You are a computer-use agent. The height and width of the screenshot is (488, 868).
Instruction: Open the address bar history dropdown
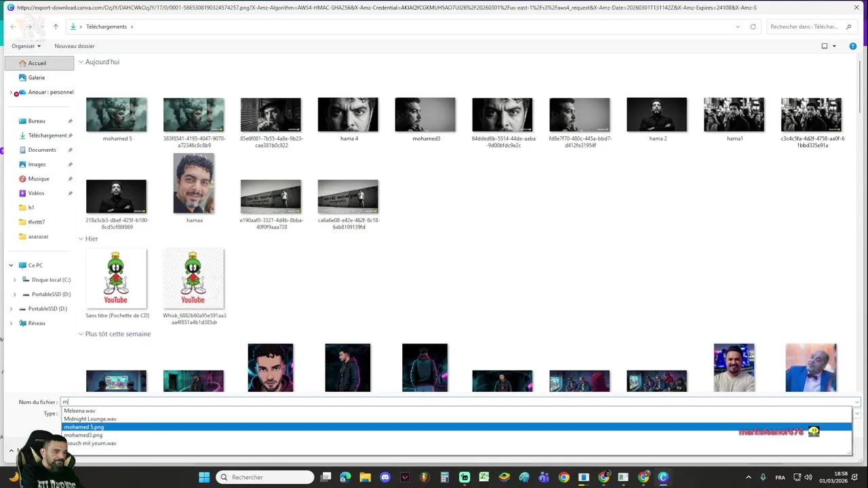pos(738,26)
